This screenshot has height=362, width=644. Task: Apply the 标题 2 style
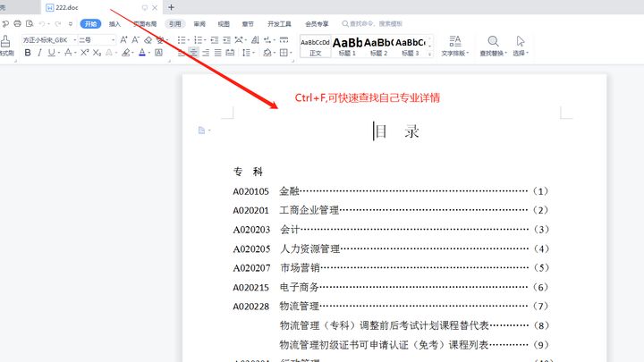(378, 46)
